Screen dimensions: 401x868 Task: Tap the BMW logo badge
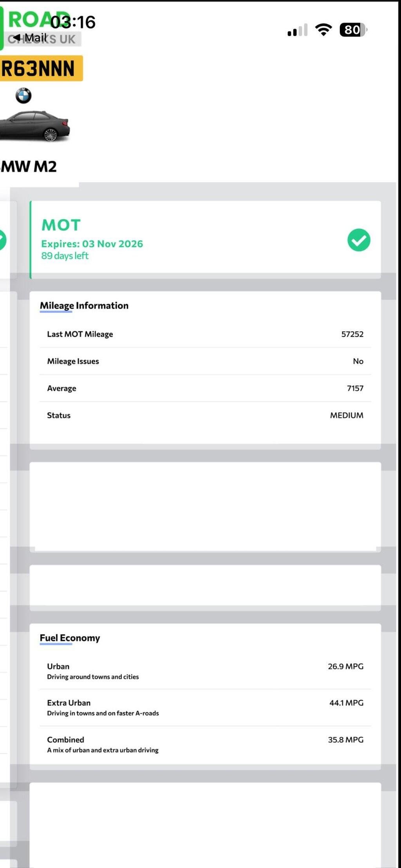(23, 95)
